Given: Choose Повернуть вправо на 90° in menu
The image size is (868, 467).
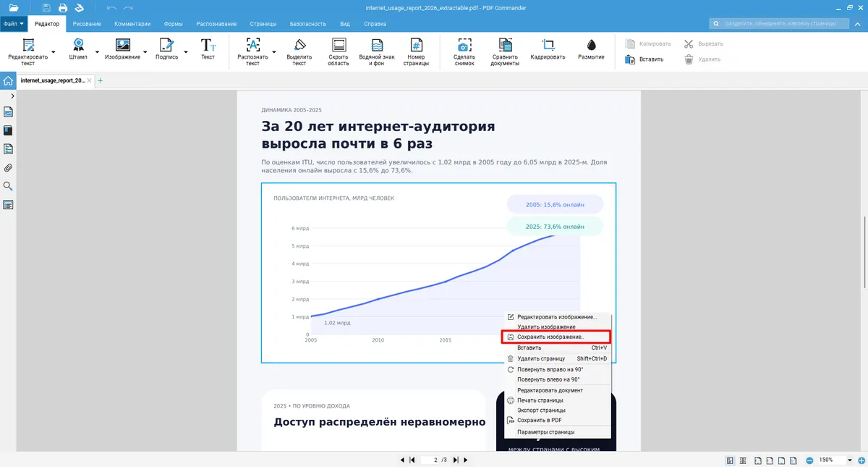Looking at the screenshot, I should pos(557,369).
